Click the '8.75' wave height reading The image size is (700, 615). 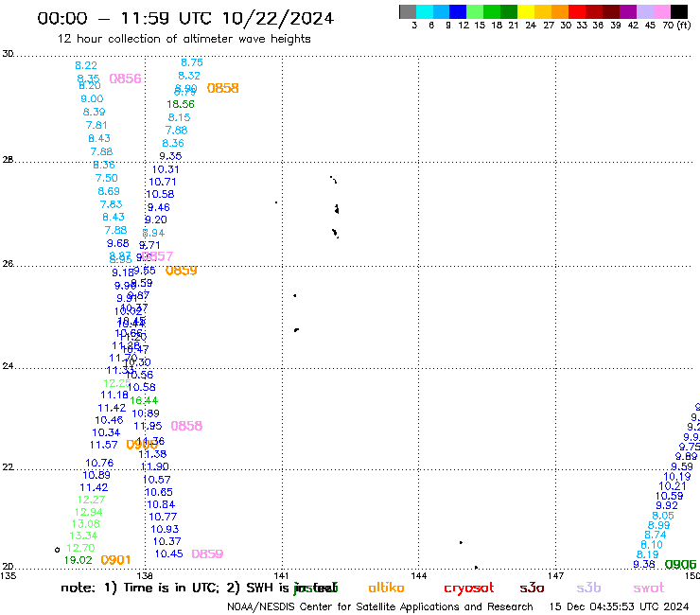[x=192, y=62]
